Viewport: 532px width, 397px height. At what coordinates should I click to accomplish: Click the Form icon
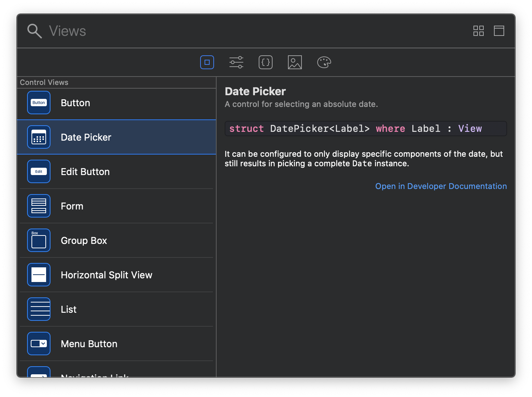(39, 206)
